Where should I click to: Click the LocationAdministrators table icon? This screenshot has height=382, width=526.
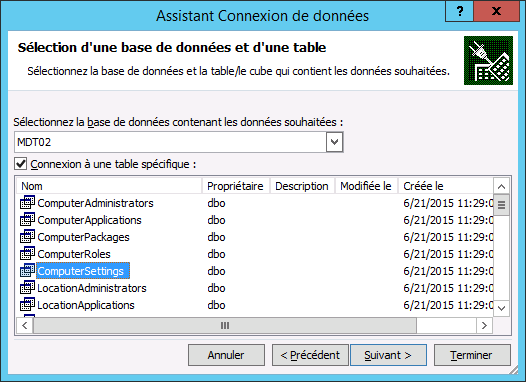pyautogui.click(x=27, y=288)
